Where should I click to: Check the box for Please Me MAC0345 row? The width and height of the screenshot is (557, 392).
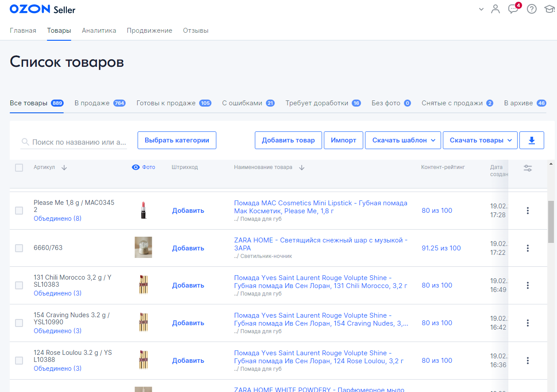(19, 211)
